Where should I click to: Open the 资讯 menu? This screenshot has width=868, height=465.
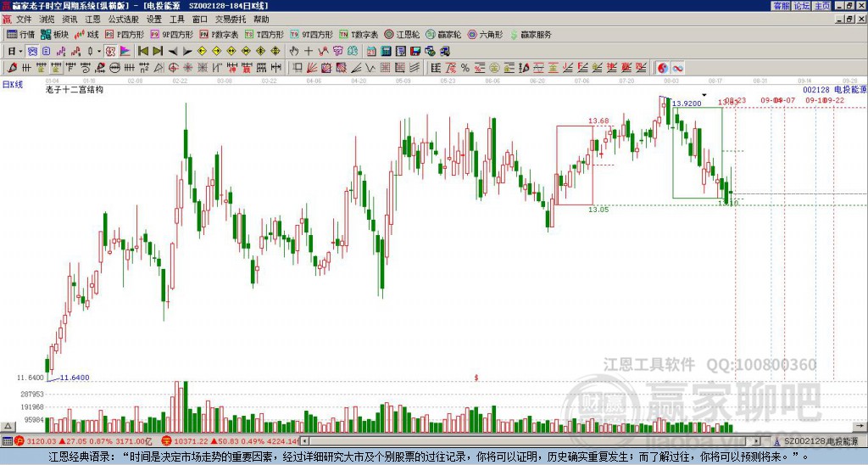tap(70, 20)
